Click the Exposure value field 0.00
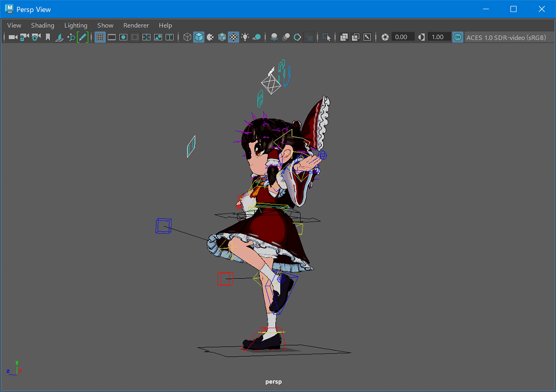This screenshot has width=556, height=392. (x=402, y=37)
